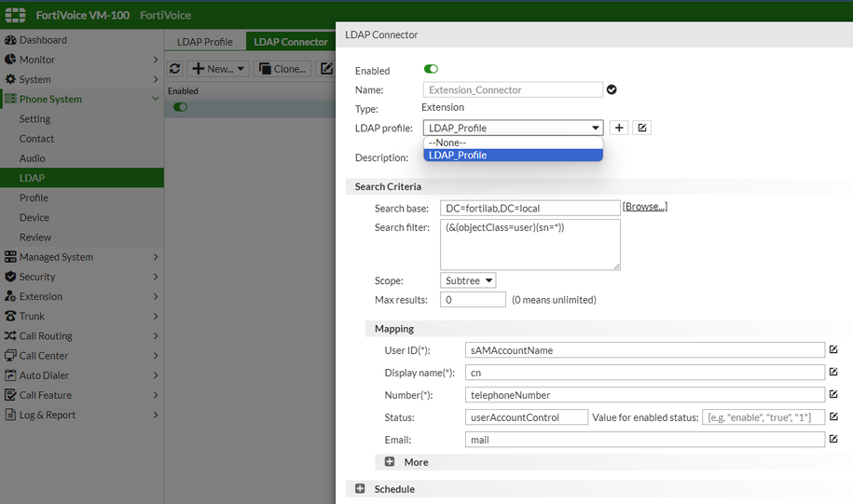Click the plus icon beside LDAP profile
Viewport: 853px width, 504px height.
pos(620,128)
